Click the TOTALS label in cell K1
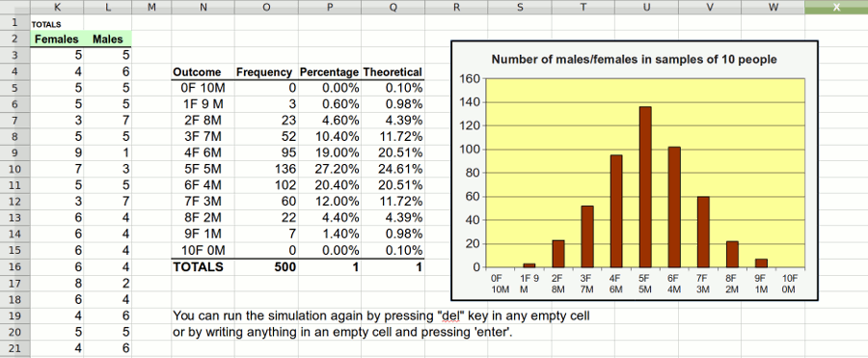Image resolution: width=868 pixels, height=358 pixels. 46,24
